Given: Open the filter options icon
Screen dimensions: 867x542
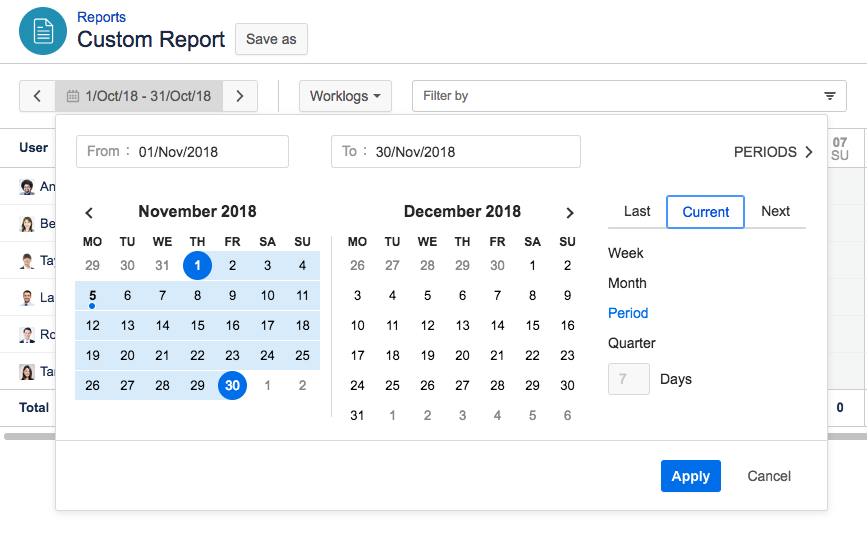Looking at the screenshot, I should pyautogui.click(x=829, y=96).
